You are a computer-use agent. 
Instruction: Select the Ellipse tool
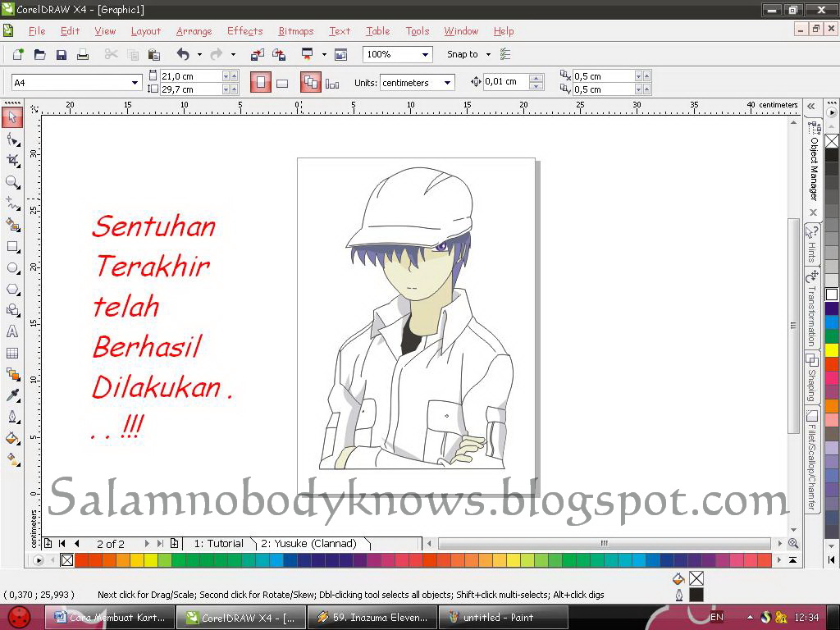(12, 268)
